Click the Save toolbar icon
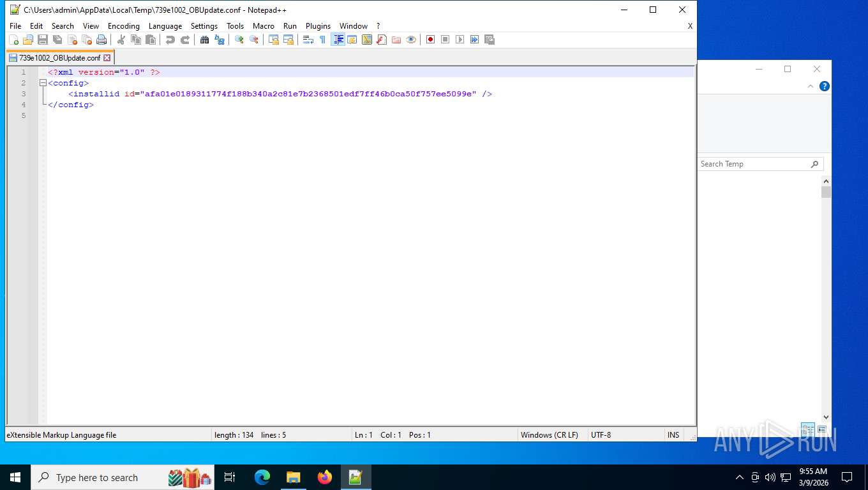The width and height of the screenshot is (868, 490). point(43,40)
